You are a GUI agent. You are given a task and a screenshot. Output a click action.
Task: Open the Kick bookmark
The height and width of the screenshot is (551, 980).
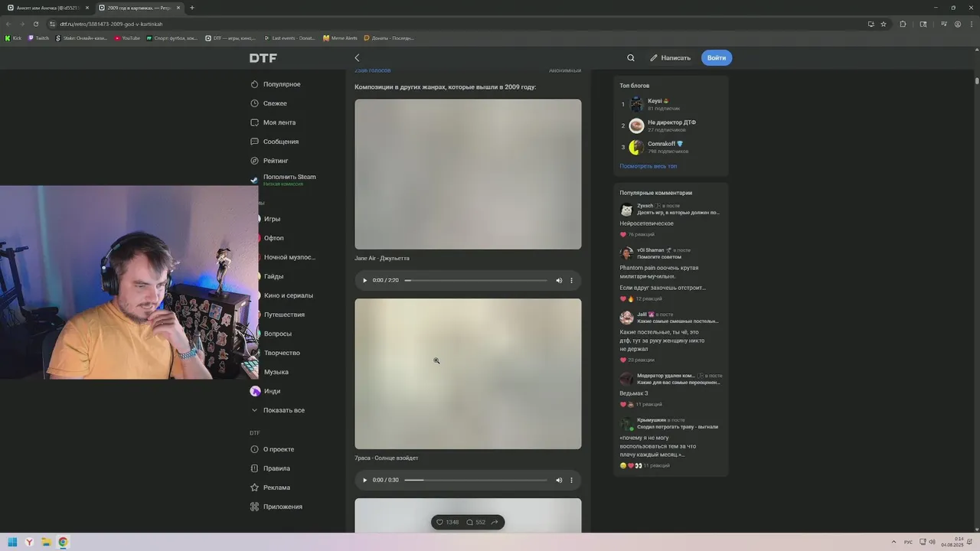click(x=14, y=37)
